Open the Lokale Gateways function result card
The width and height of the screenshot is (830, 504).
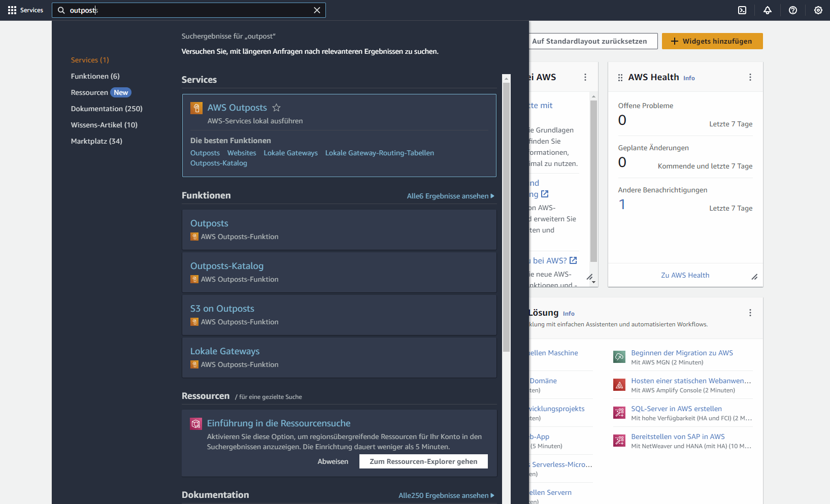pos(339,357)
